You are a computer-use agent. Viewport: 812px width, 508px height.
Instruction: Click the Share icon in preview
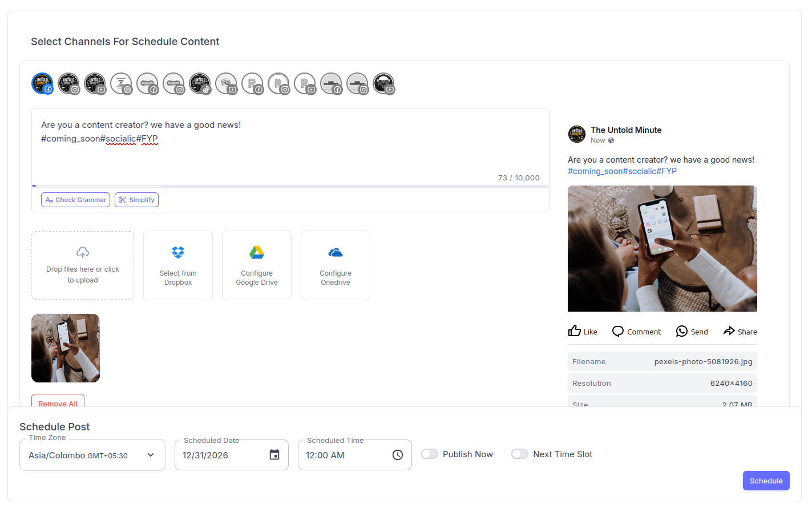pos(729,331)
